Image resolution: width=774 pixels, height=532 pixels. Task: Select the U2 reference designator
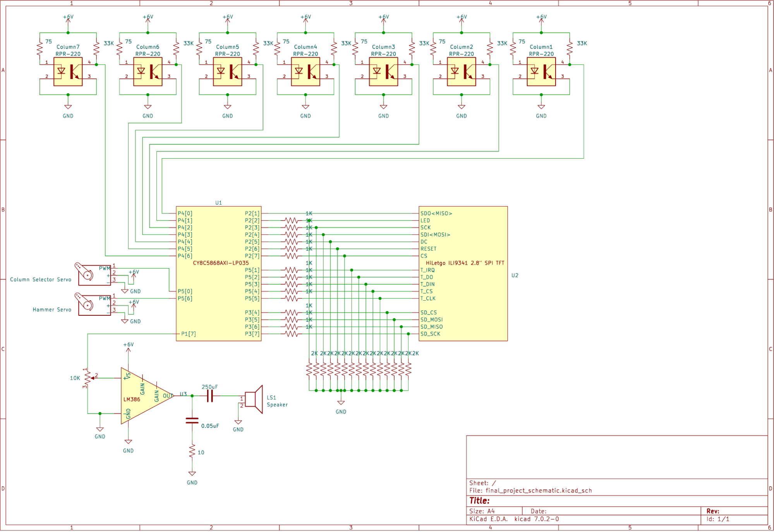515,275
